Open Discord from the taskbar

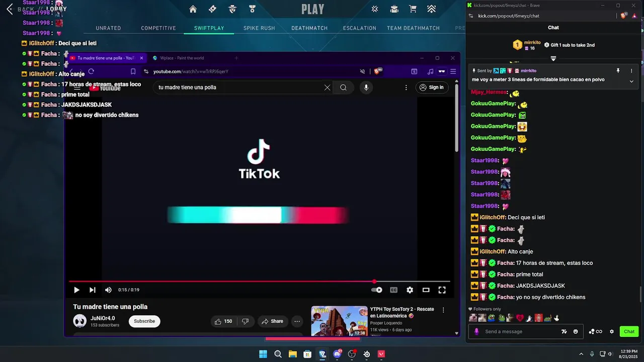(x=337, y=354)
